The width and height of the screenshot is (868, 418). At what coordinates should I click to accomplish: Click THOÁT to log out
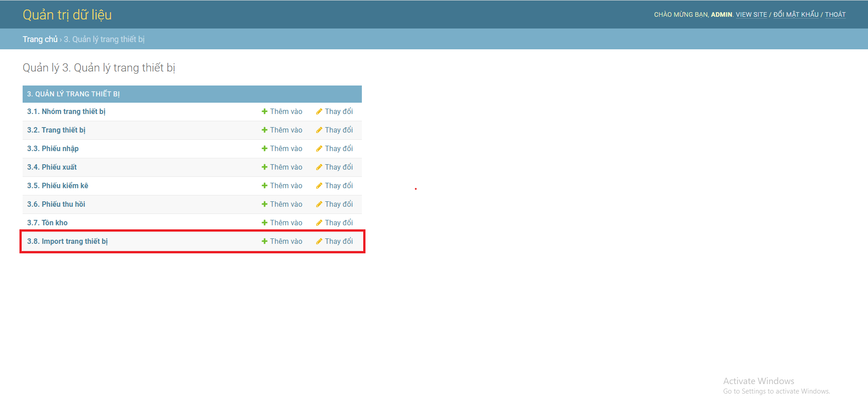click(x=835, y=14)
